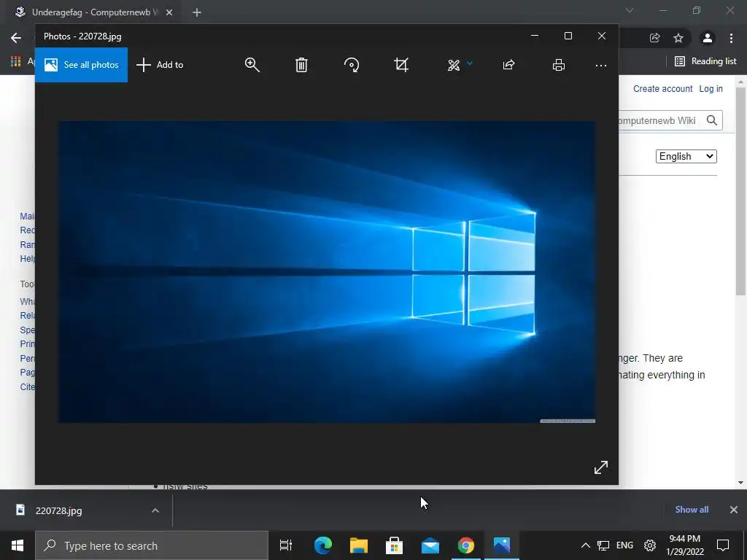
Task: Open File Explorer from taskbar
Action: [x=359, y=545]
